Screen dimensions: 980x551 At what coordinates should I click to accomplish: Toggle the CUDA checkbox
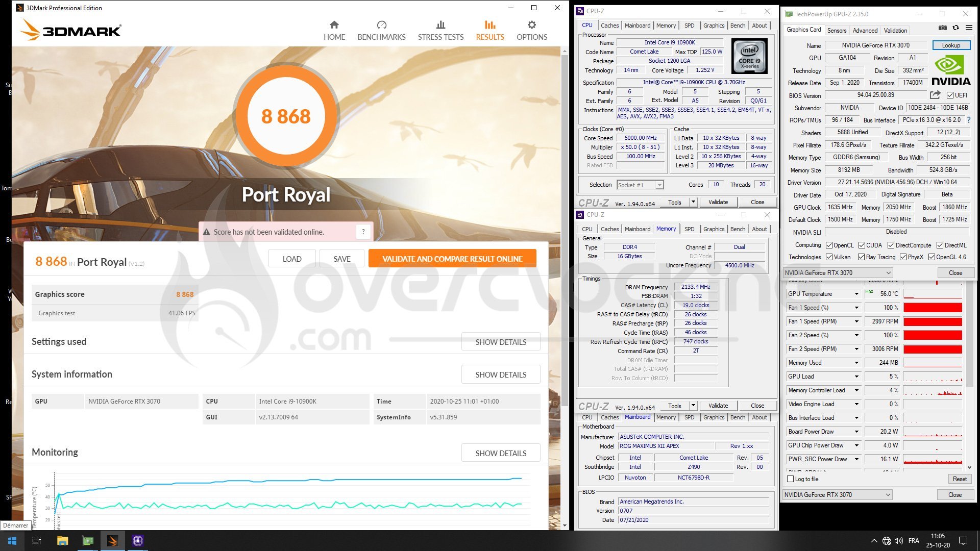point(862,245)
